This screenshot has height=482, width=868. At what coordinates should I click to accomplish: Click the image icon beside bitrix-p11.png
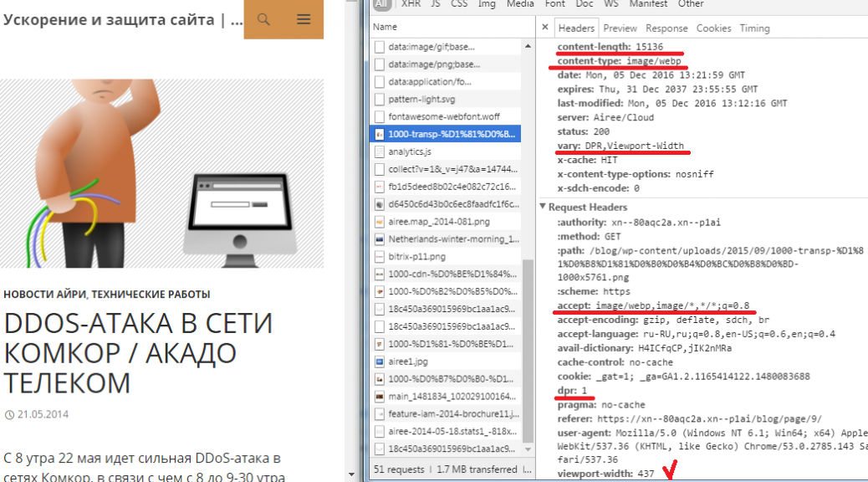click(380, 256)
